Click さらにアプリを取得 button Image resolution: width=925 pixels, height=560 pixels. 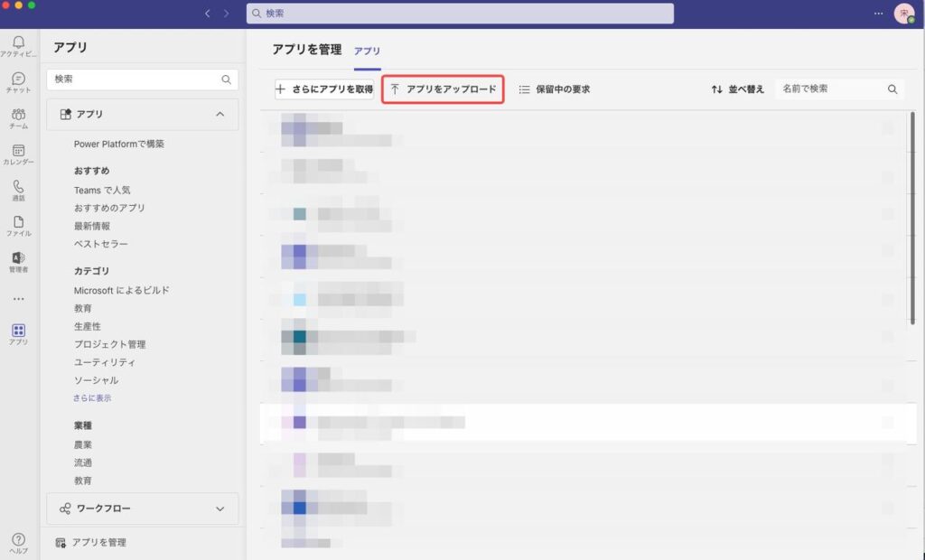tap(324, 89)
